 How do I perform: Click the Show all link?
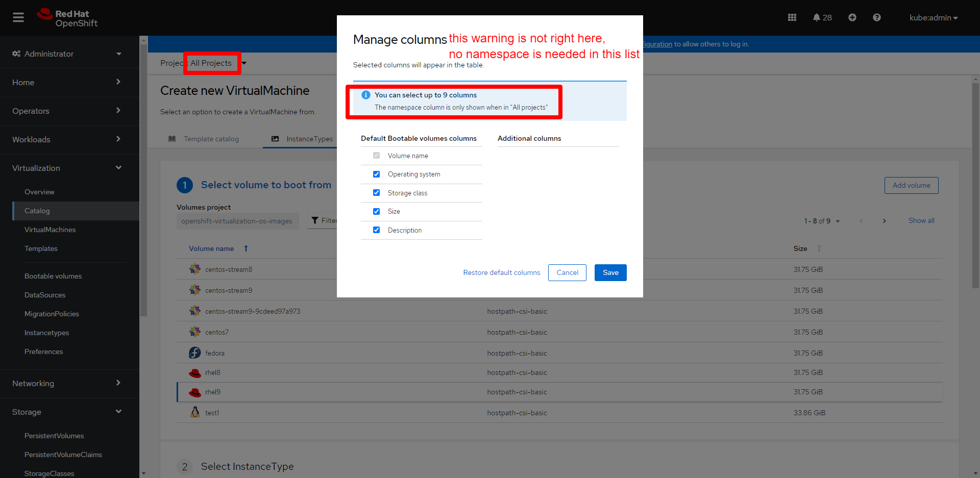coord(921,220)
